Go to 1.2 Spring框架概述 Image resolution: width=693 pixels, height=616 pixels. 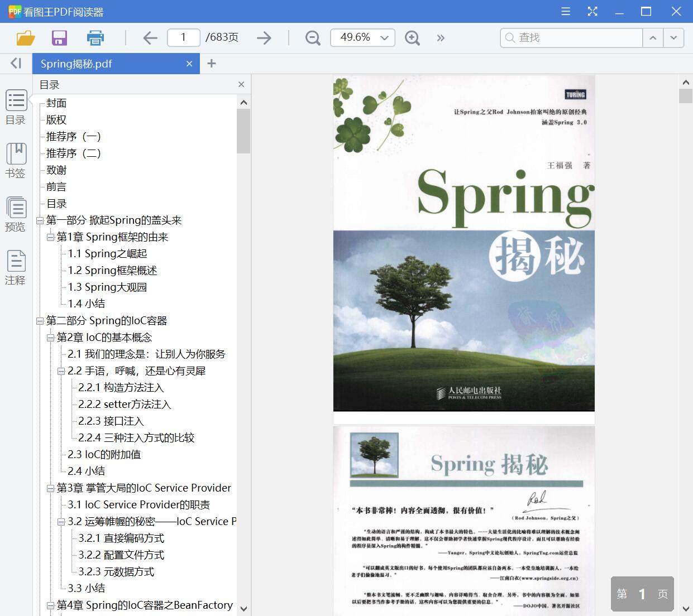(x=112, y=271)
